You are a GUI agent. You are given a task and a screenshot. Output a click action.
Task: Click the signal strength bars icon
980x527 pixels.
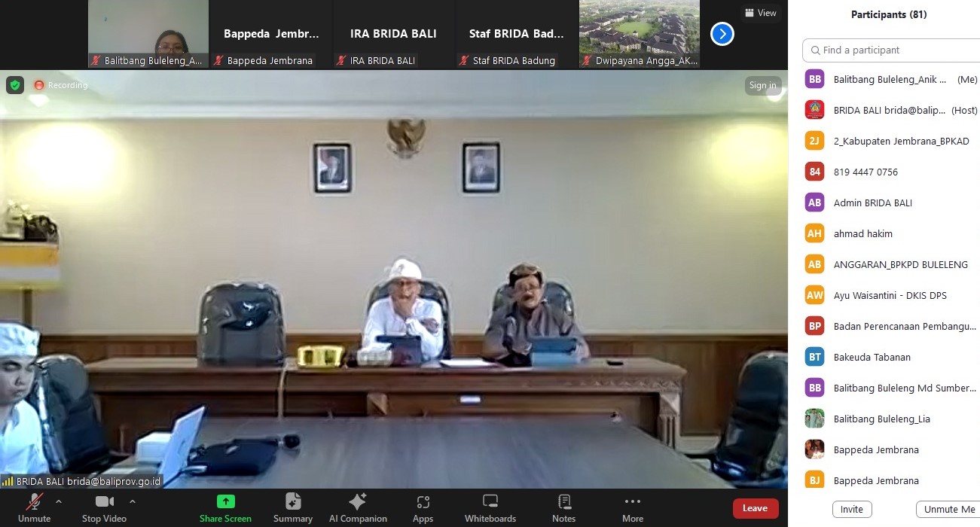pyautogui.click(x=8, y=481)
